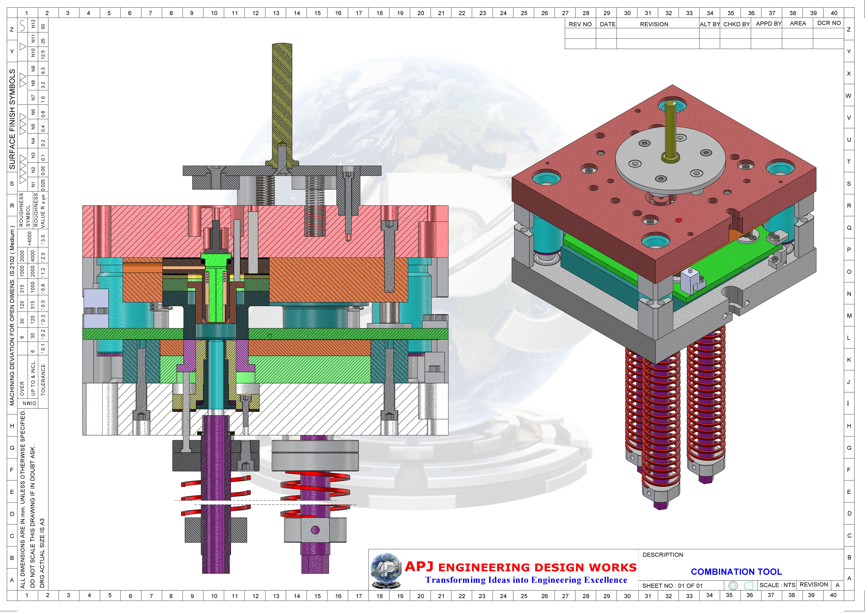This screenshot has height=614, width=868.
Task: Click the 'SURFACE FINISH SYMBOLS' heading
Action: 12,119
